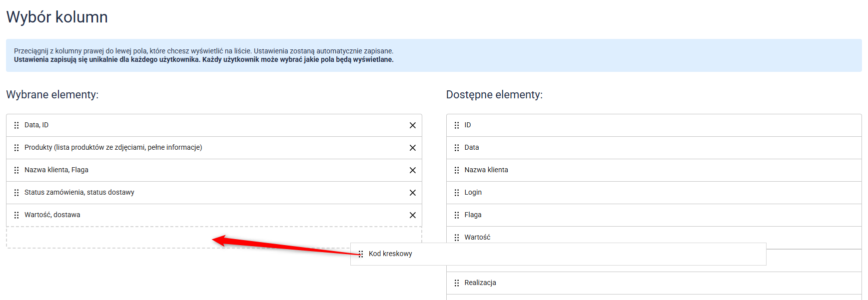Click drag handle beside Produkty row
Viewport: 868px width, 300px height.
pos(16,148)
